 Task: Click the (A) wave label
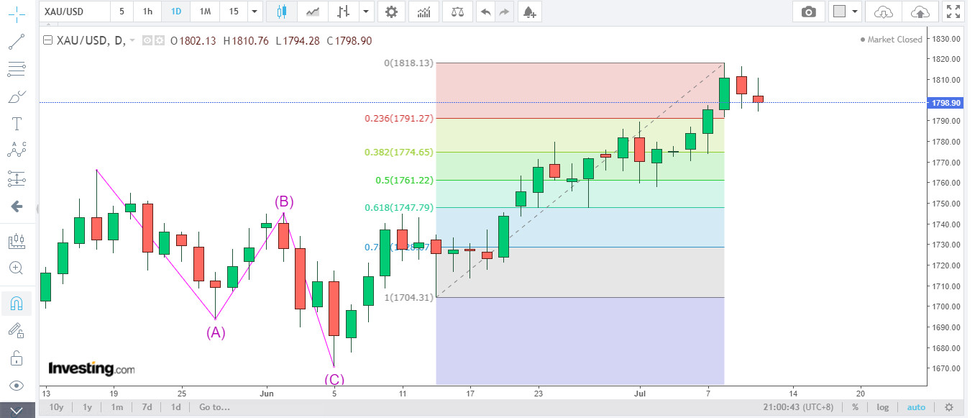(216, 332)
